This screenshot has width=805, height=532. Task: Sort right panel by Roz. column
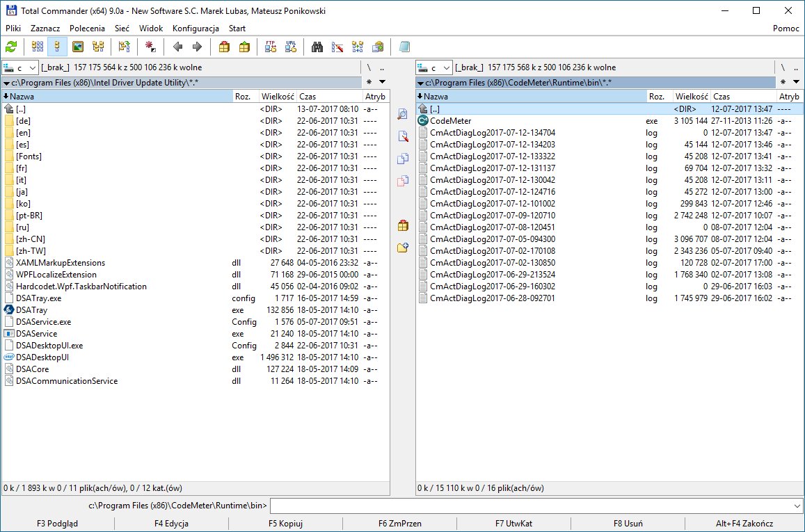[x=660, y=97]
